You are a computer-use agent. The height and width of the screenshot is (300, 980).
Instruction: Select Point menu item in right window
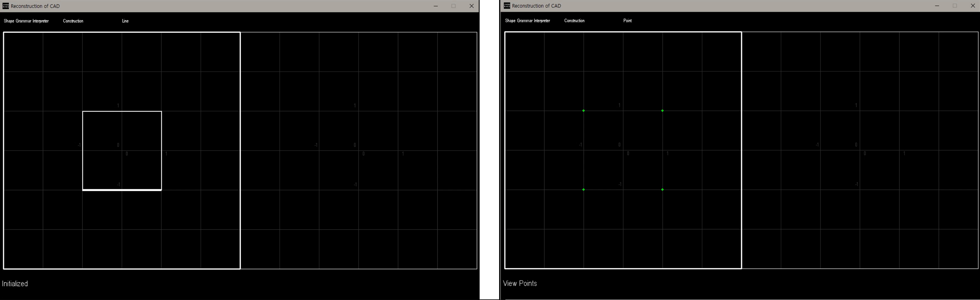(627, 20)
